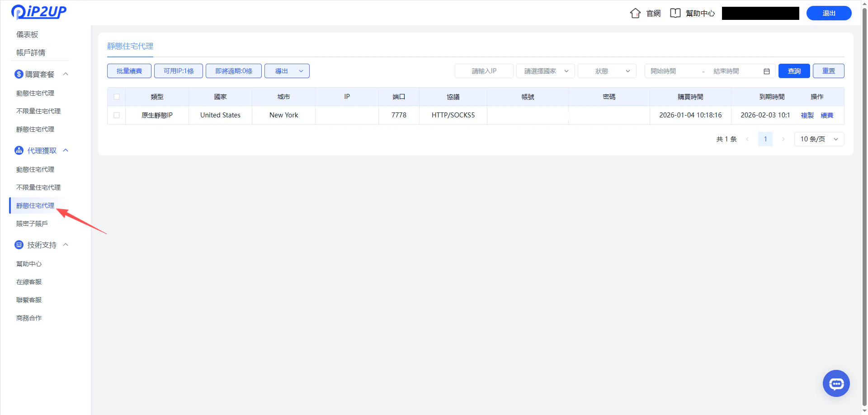Image resolution: width=868 pixels, height=415 pixels.
Task: Open the 10条/页 page size dropdown
Action: coord(819,139)
